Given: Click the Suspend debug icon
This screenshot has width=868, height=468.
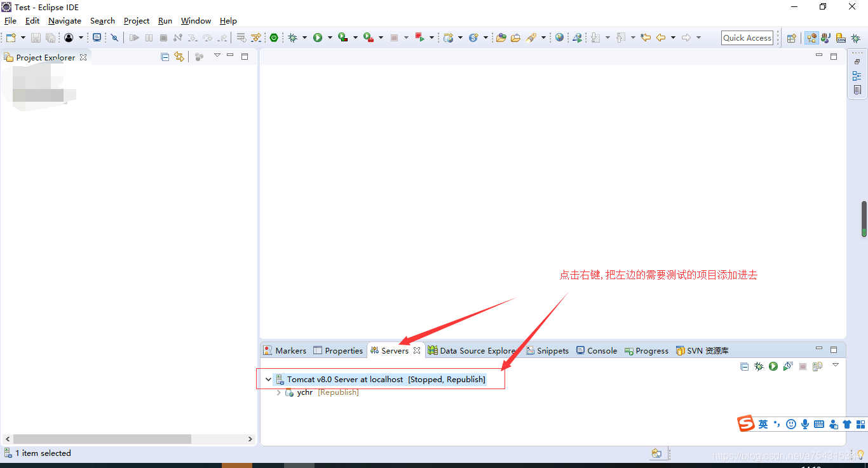Looking at the screenshot, I should [x=149, y=38].
